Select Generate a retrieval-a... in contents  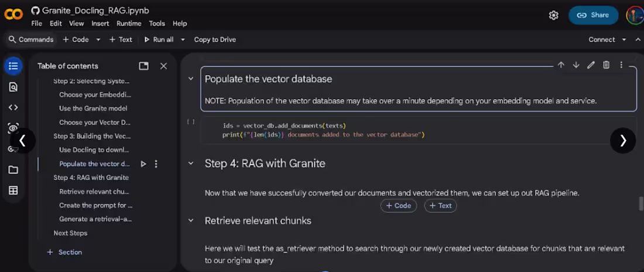[x=95, y=219]
